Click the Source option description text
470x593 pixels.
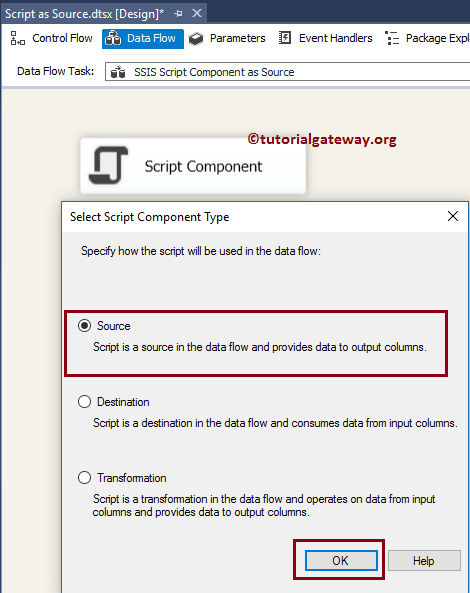260,347
